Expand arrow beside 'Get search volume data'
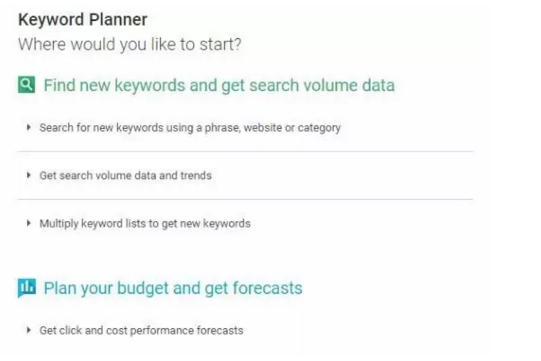 29,175
